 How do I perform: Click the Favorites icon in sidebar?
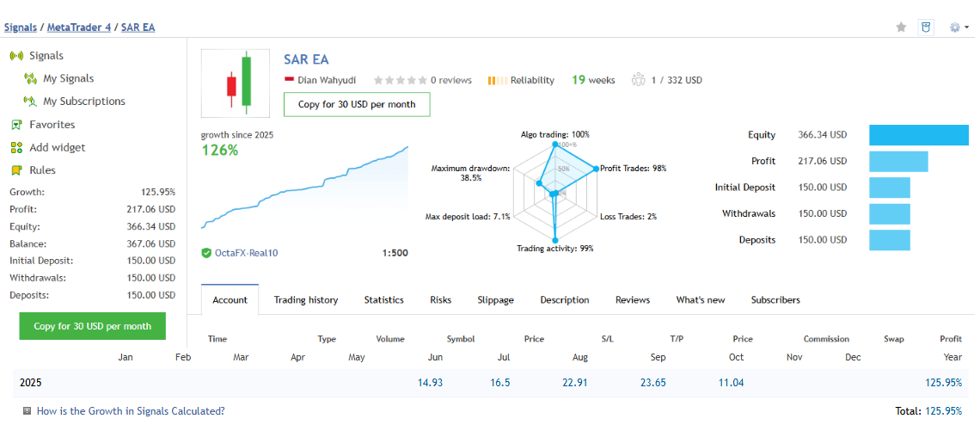coord(15,125)
